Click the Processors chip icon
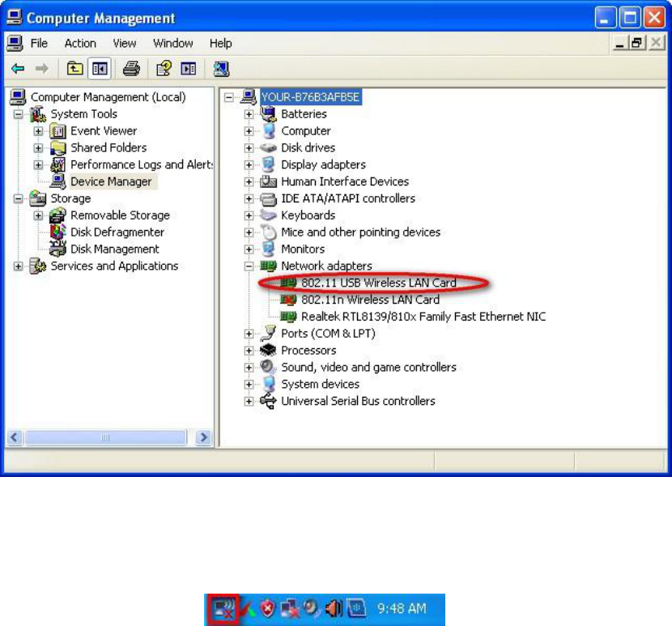Screen dimensions: 672x626 tap(268, 351)
